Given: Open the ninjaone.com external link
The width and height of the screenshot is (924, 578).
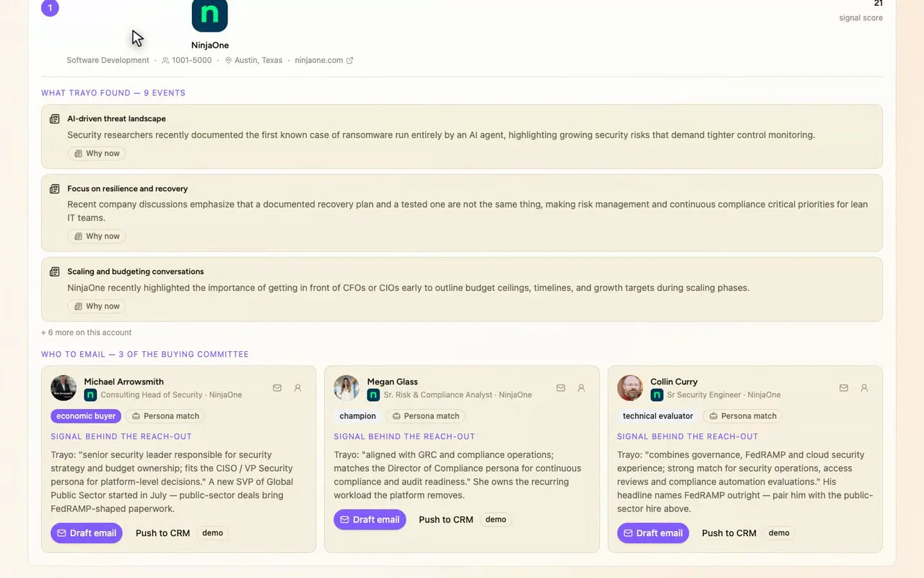Looking at the screenshot, I should 324,61.
